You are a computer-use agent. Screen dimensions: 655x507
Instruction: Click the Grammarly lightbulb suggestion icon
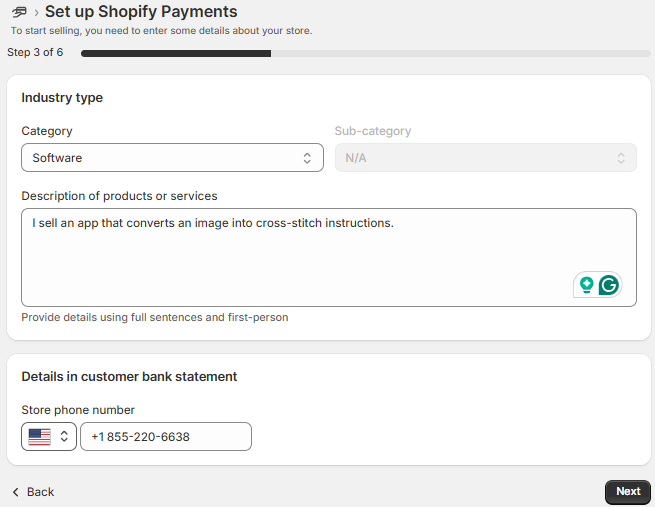pyautogui.click(x=586, y=285)
